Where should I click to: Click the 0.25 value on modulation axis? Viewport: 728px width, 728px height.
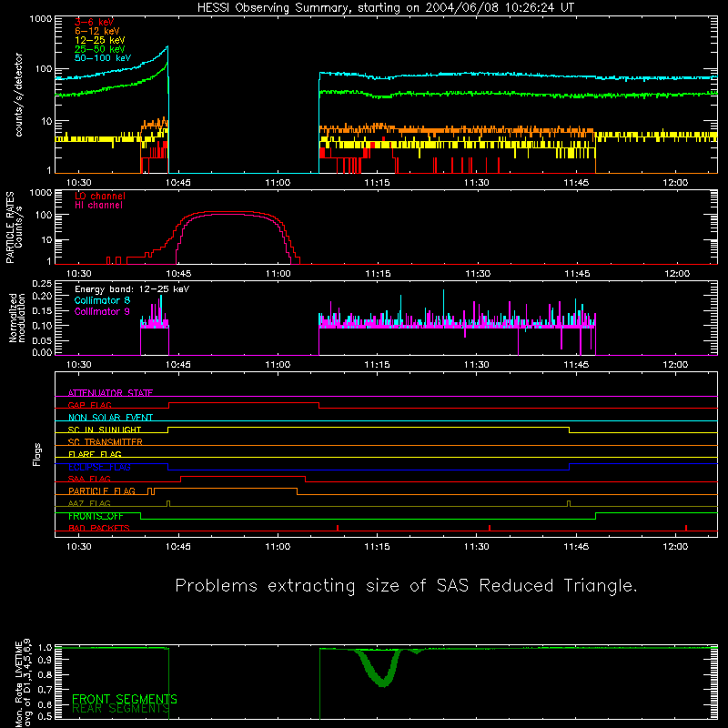coord(42,283)
